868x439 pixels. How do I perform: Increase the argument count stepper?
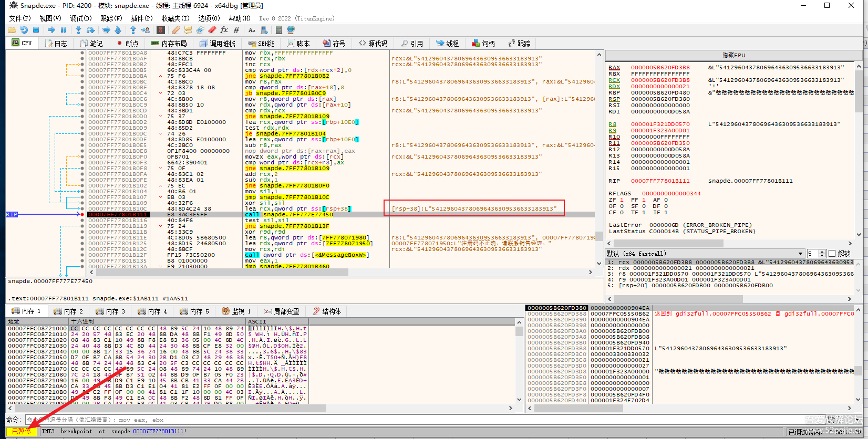point(823,252)
